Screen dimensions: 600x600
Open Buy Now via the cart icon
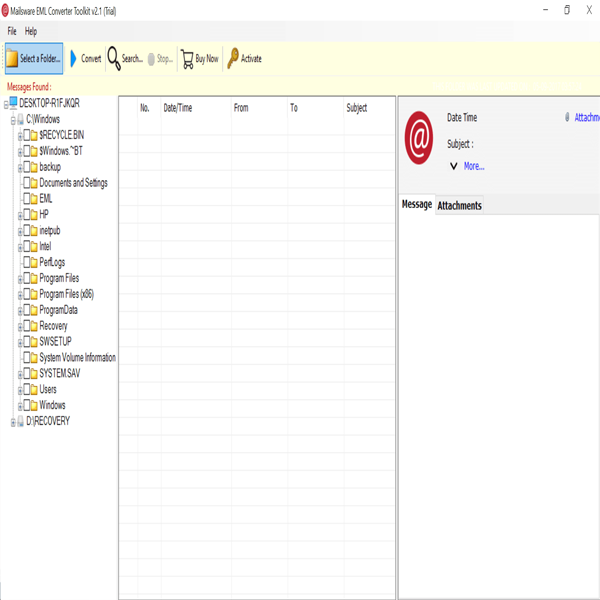coord(187,59)
